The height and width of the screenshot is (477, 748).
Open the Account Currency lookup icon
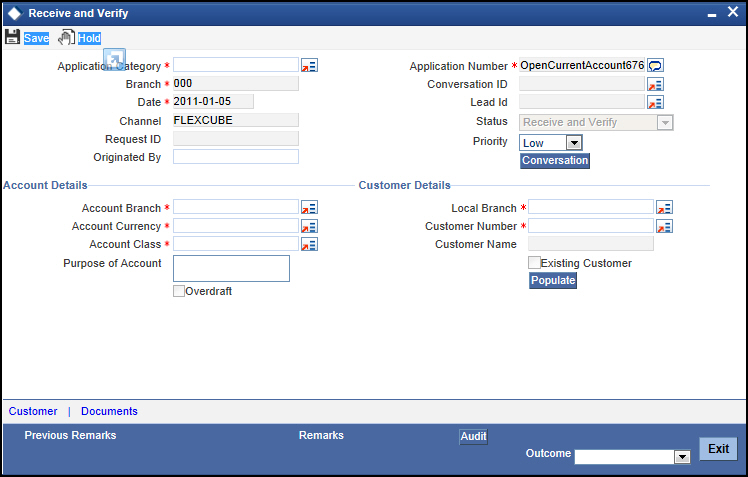(309, 226)
